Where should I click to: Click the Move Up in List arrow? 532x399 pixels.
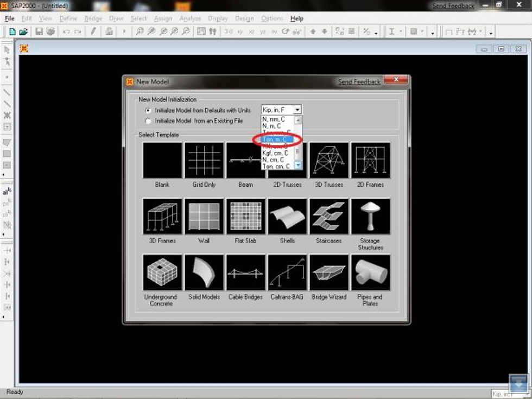(x=313, y=31)
